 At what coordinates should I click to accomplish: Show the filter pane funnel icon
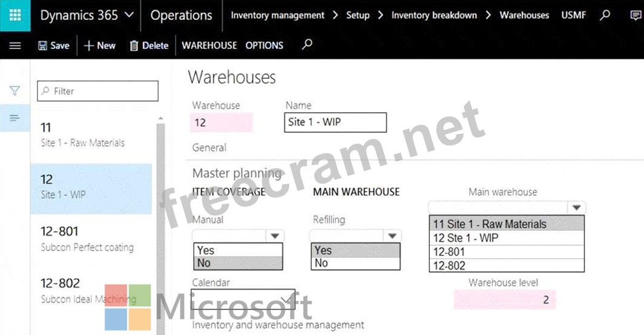(15, 91)
